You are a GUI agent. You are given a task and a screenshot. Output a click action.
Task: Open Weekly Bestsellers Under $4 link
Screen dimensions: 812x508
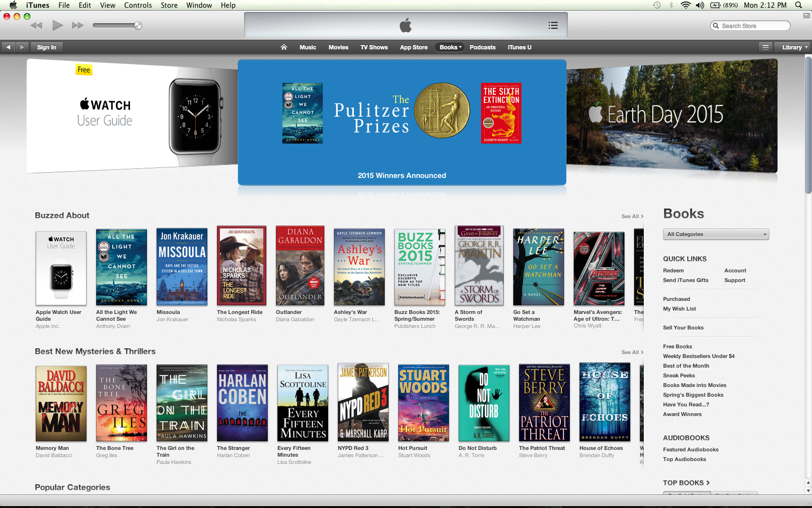(698, 357)
